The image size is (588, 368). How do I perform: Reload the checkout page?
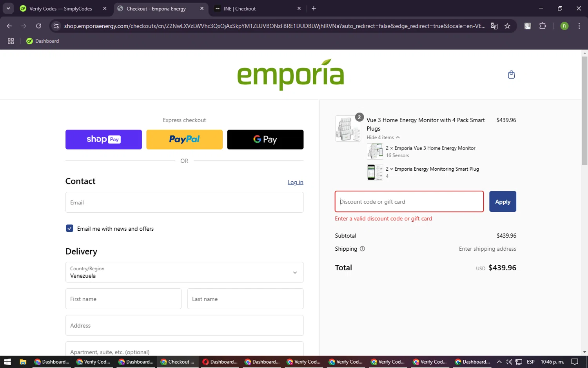point(38,26)
